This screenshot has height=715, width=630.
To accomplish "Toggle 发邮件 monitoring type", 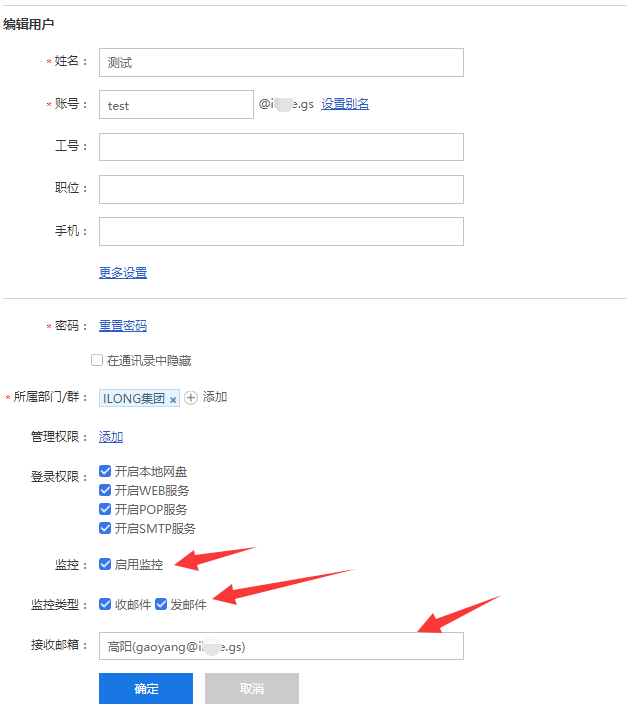I will (x=161, y=604).
